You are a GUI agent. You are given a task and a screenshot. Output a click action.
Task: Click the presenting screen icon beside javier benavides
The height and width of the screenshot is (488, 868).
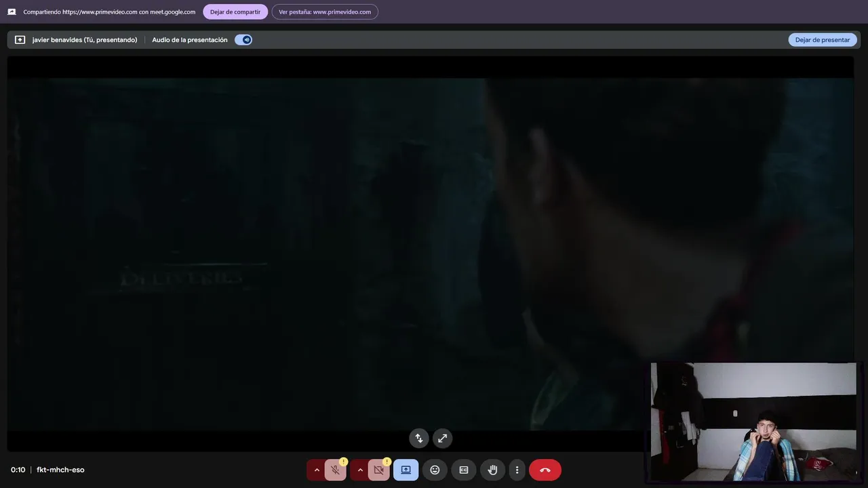[x=20, y=40]
